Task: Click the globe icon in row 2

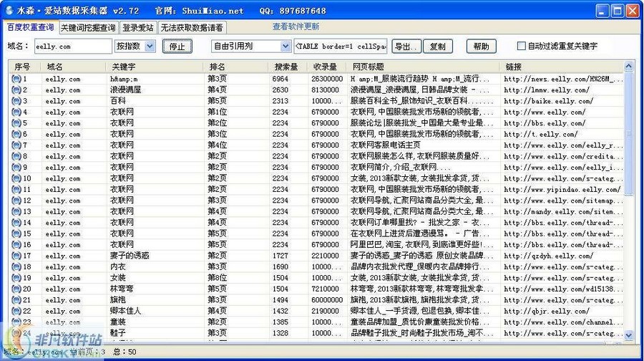Action: pyautogui.click(x=16, y=90)
